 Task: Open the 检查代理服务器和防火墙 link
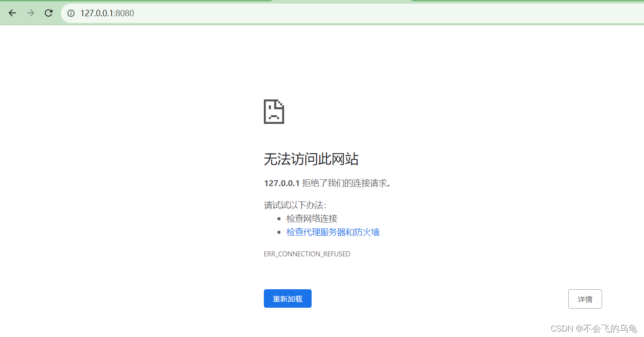coord(333,232)
